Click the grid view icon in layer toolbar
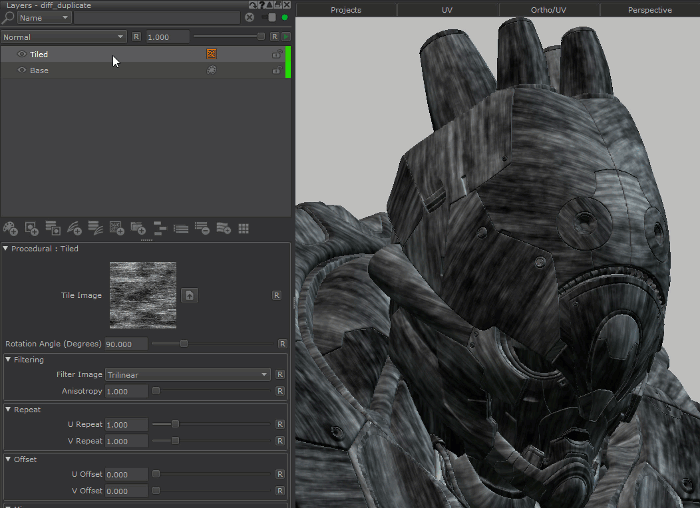 point(243,229)
